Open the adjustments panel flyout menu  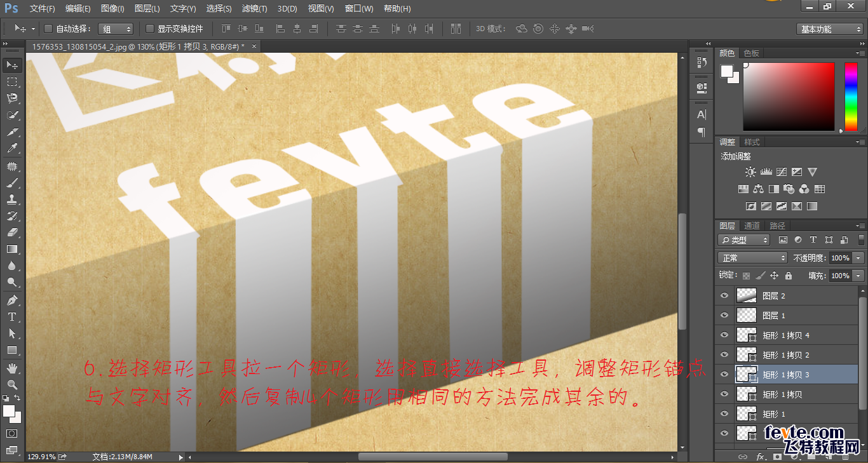[x=861, y=142]
